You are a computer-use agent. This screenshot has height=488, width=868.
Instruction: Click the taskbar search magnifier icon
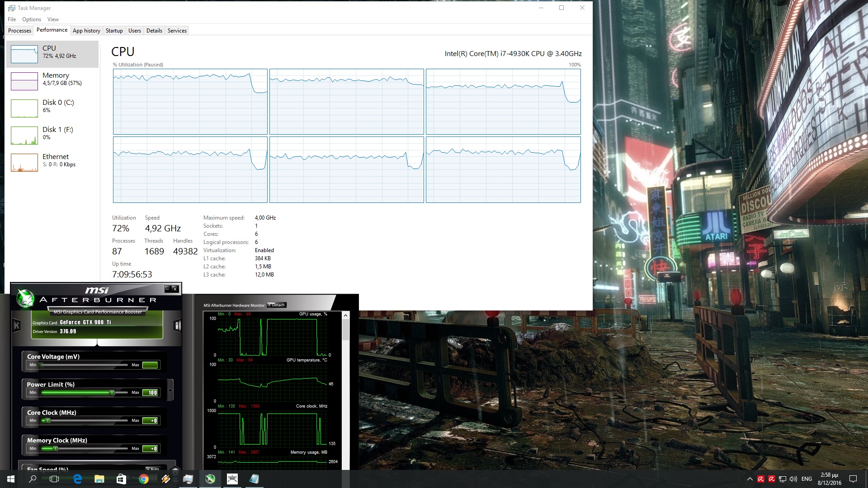click(x=33, y=479)
